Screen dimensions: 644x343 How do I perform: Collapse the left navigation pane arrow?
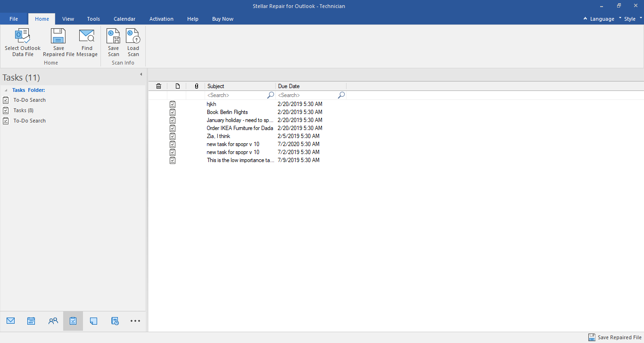click(x=141, y=74)
